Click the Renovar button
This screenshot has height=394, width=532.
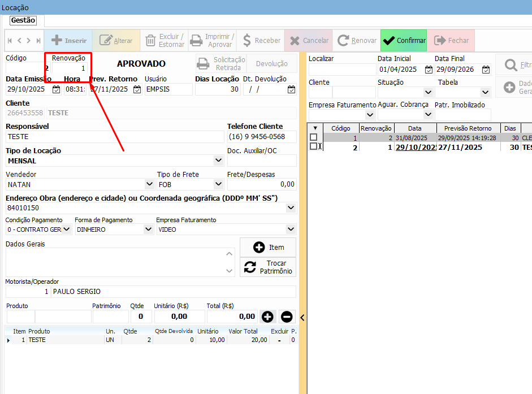pyautogui.click(x=357, y=41)
